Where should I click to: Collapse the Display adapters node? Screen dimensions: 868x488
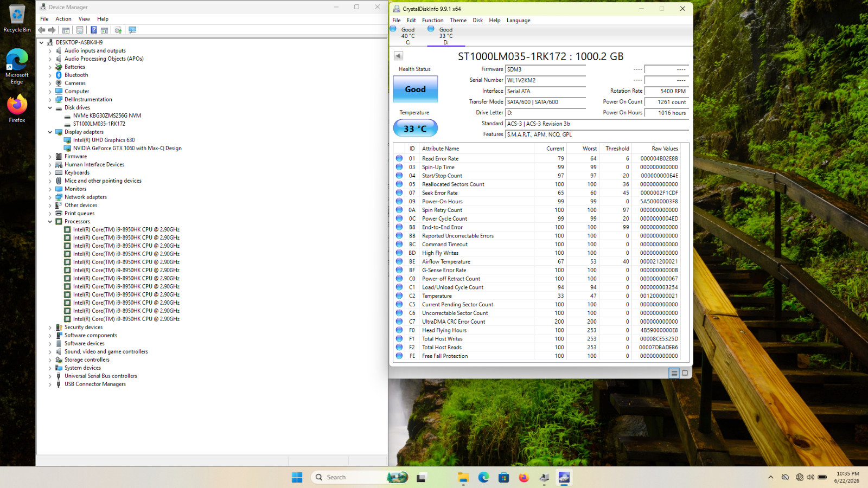click(50, 132)
